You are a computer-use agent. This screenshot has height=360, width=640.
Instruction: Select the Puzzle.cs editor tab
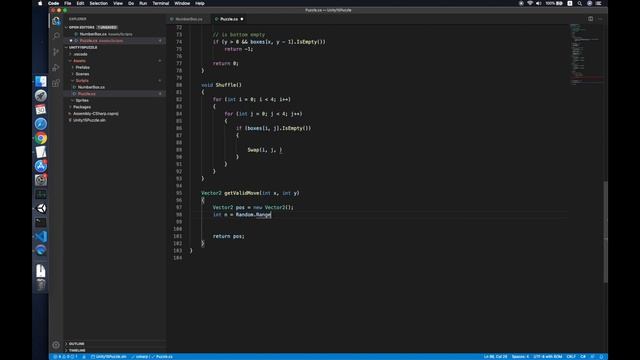229,19
